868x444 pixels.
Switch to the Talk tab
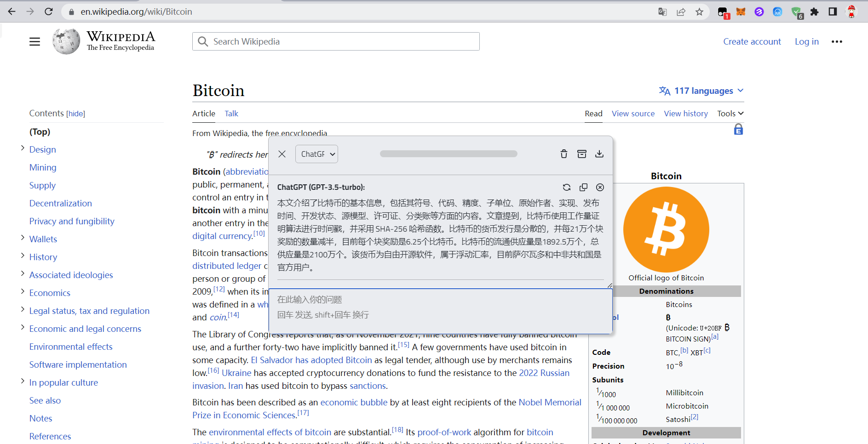point(231,114)
